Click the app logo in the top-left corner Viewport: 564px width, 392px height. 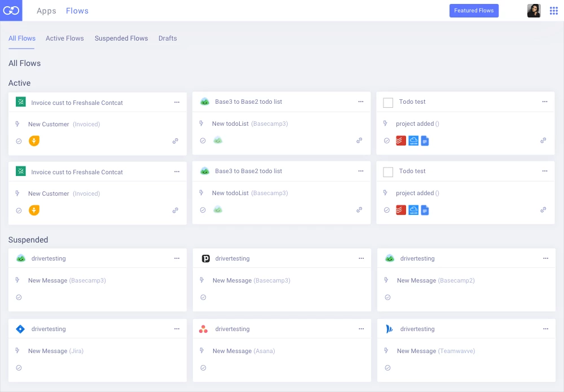click(11, 11)
